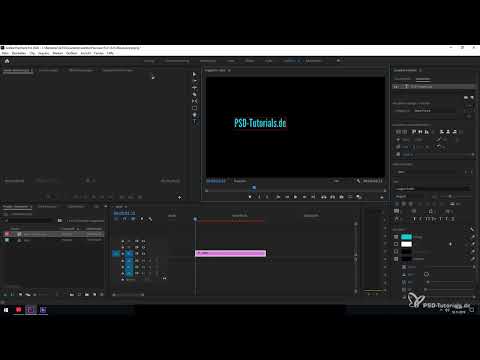
Task: Add a marker in the Program monitor
Action: click(x=250, y=197)
